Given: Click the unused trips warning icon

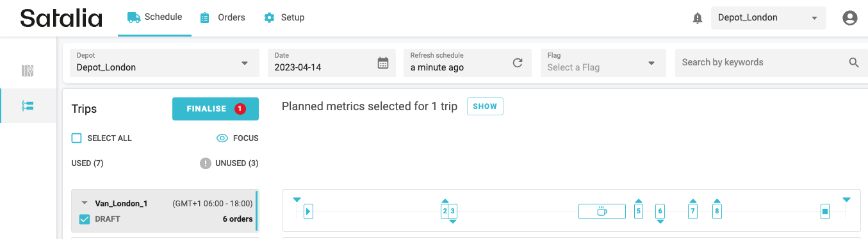Looking at the screenshot, I should point(205,163).
